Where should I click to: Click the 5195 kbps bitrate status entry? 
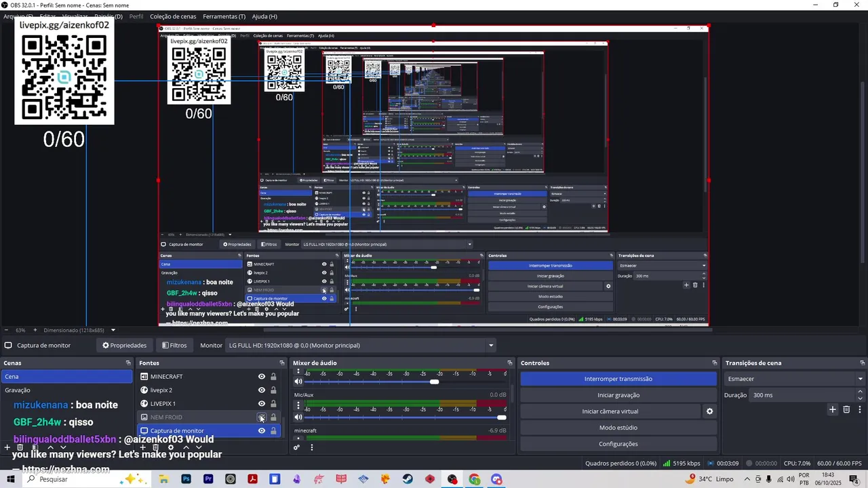coord(682,464)
